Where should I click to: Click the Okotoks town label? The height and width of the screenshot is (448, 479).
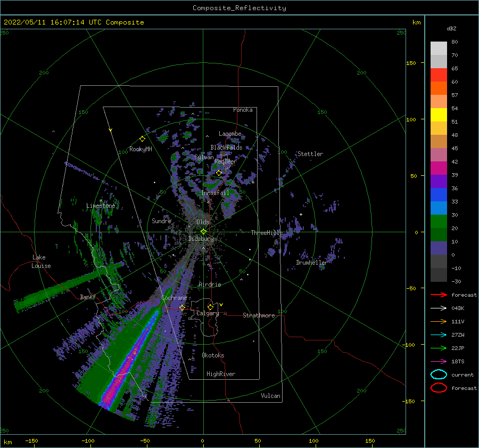pyautogui.click(x=213, y=355)
